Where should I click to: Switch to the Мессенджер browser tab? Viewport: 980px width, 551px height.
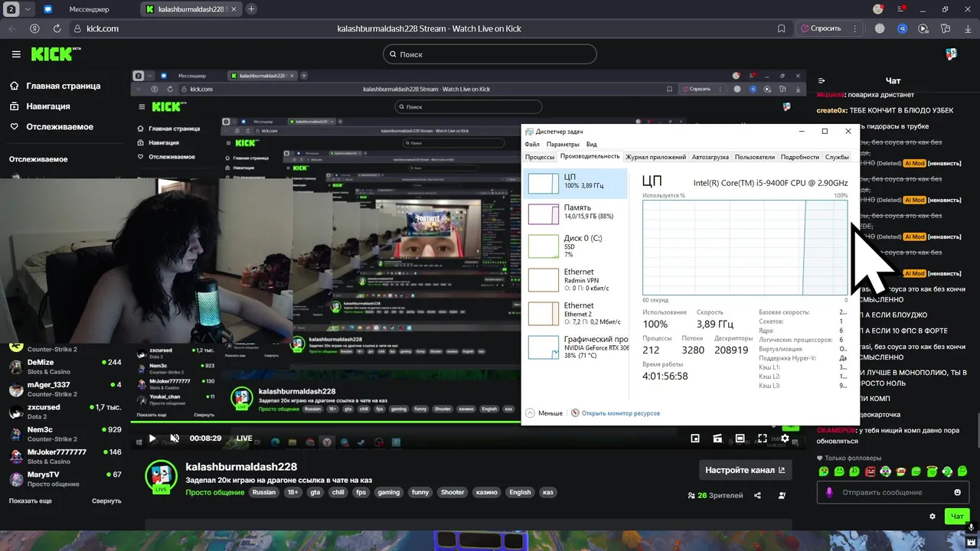[89, 9]
